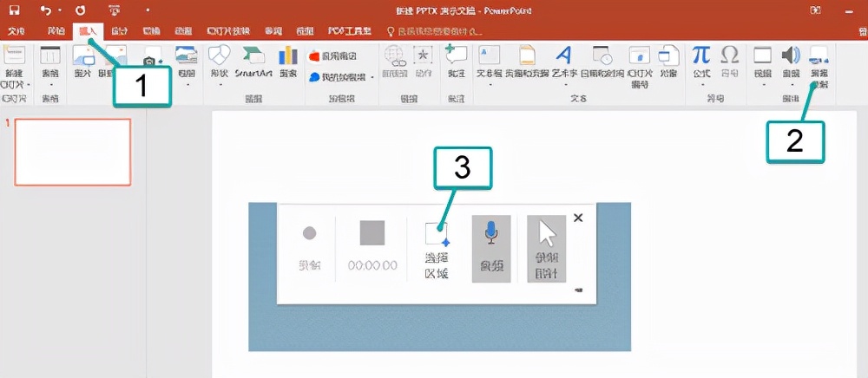Open the Photo Album (相册) dropdown
This screenshot has width=868, height=378.
click(187, 63)
